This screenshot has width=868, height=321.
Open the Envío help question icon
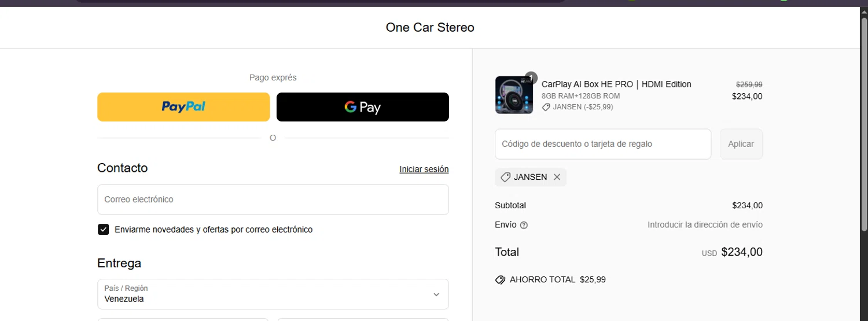524,226
